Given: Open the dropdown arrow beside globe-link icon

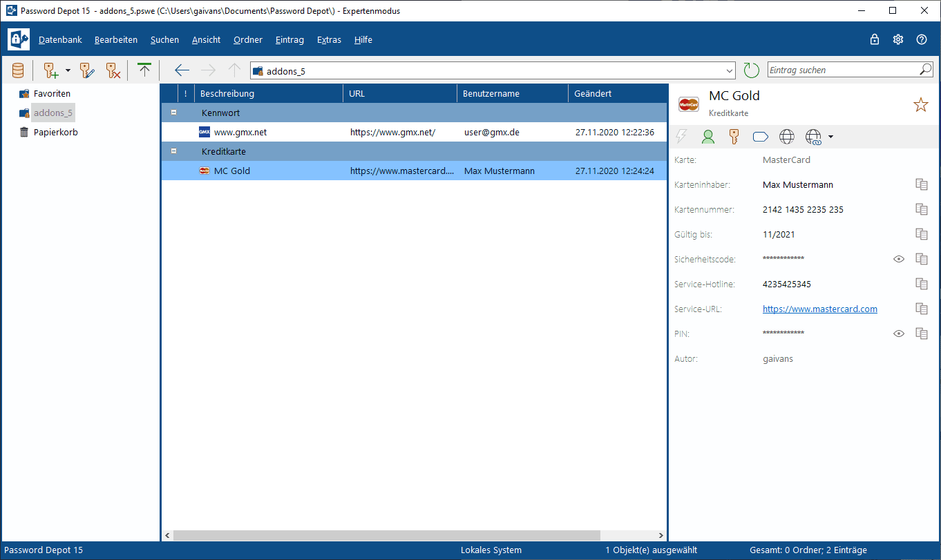Looking at the screenshot, I should tap(830, 137).
